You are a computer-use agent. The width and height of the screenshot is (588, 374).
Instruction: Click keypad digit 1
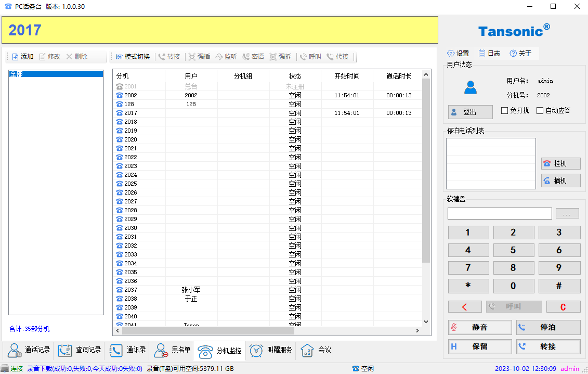coord(468,233)
